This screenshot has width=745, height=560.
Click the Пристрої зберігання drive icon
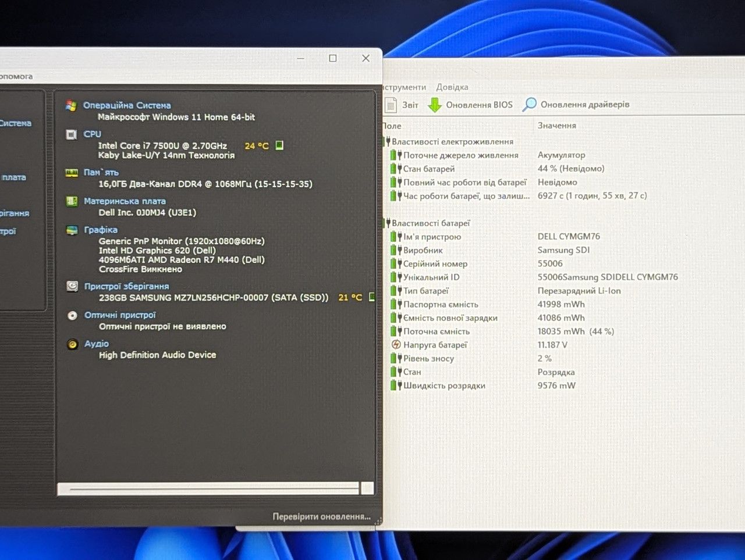[x=72, y=286]
